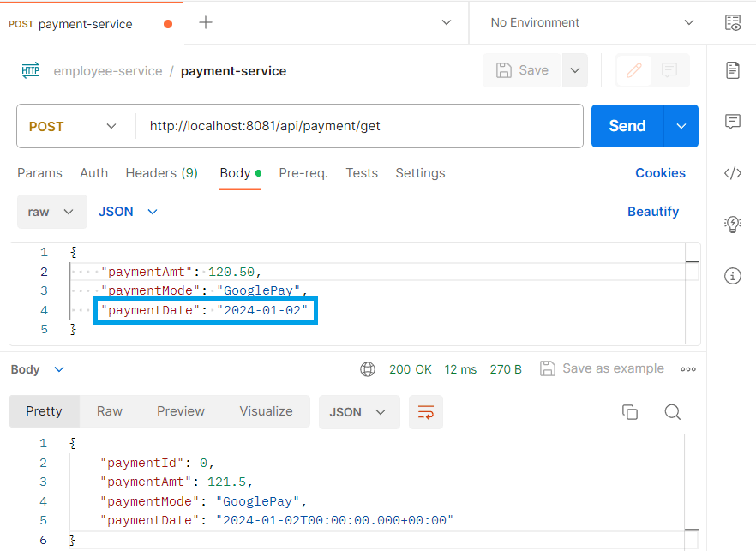Switch to the Auth tab
This screenshot has height=551, width=756.
(x=94, y=173)
